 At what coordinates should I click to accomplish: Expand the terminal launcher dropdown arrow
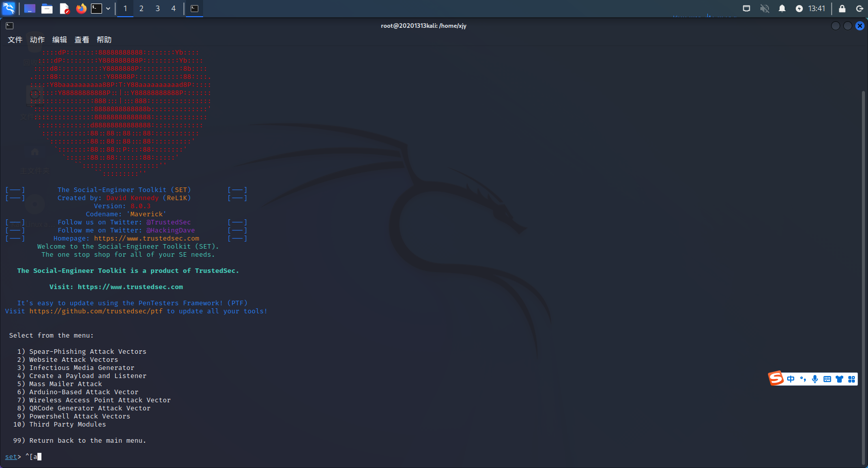point(108,9)
